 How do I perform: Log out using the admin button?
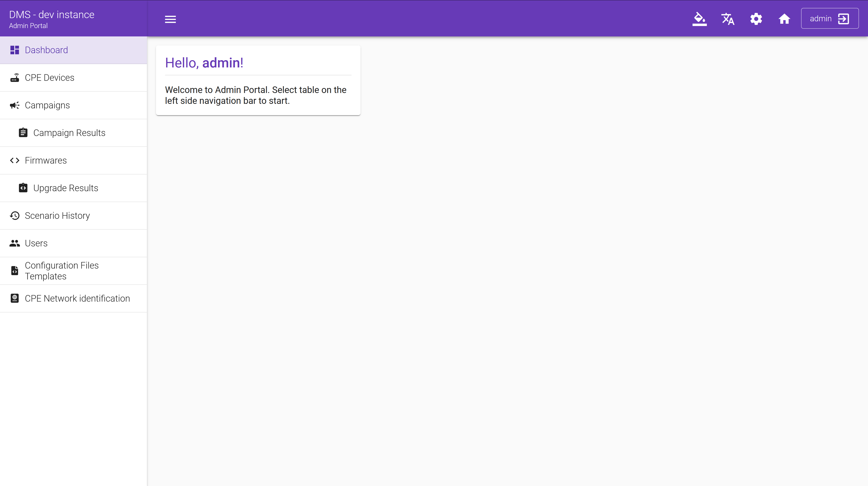tap(829, 19)
